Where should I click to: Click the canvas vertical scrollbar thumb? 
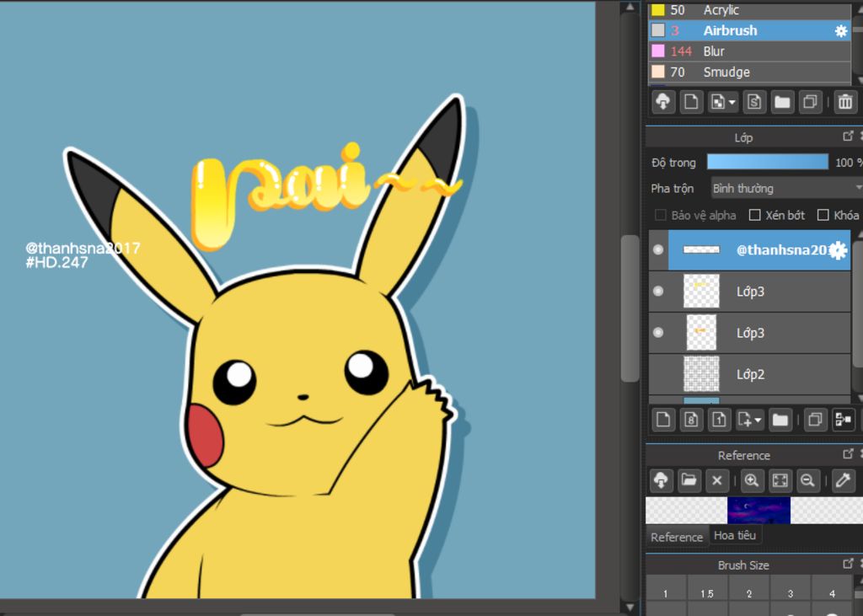(630, 308)
